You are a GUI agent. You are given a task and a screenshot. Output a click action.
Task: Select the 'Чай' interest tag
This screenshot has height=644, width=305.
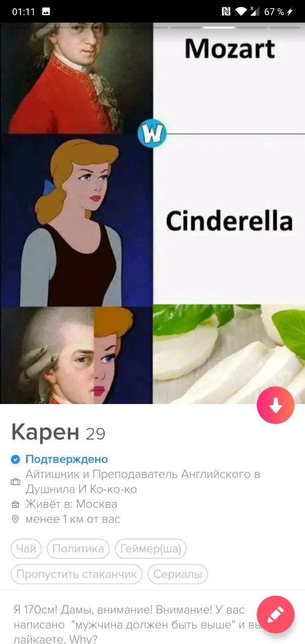(26, 548)
